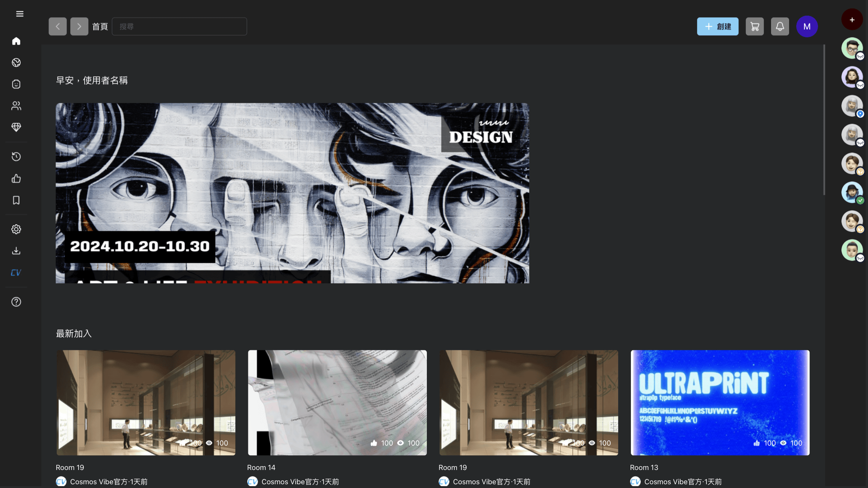Image resolution: width=868 pixels, height=488 pixels.
Task: Go forward with right chevron button
Action: pyautogui.click(x=79, y=27)
